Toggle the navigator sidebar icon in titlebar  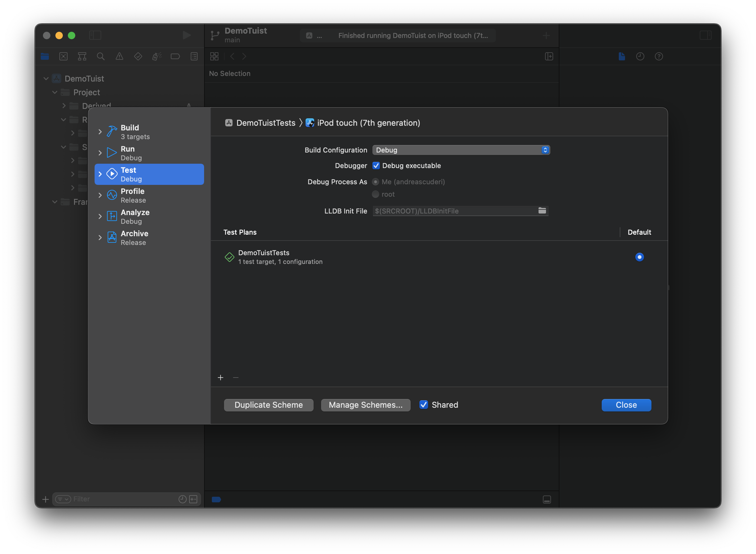coord(95,35)
